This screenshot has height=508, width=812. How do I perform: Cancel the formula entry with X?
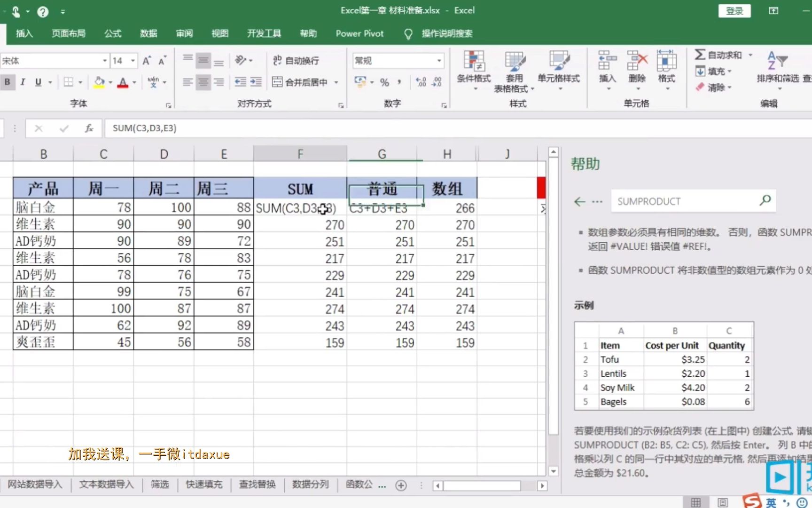coord(39,128)
